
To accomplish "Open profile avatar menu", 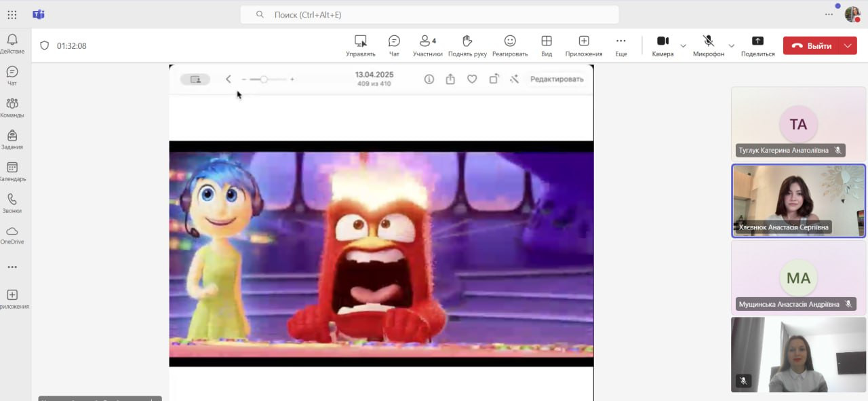I will [852, 14].
